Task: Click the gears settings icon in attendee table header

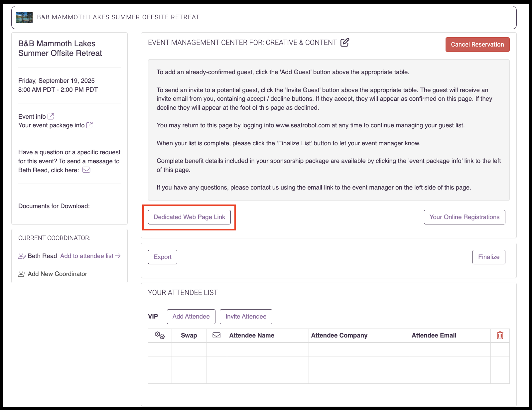Action: [160, 335]
